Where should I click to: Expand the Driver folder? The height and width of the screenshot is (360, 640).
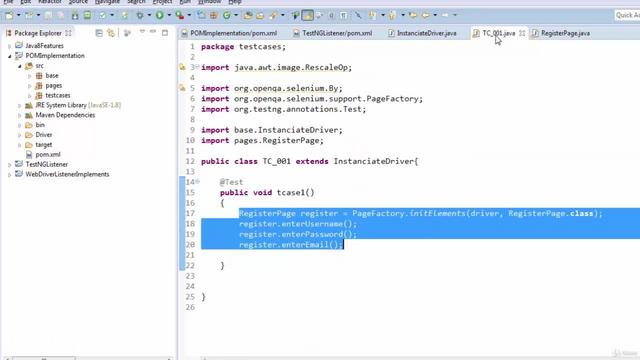pos(20,135)
